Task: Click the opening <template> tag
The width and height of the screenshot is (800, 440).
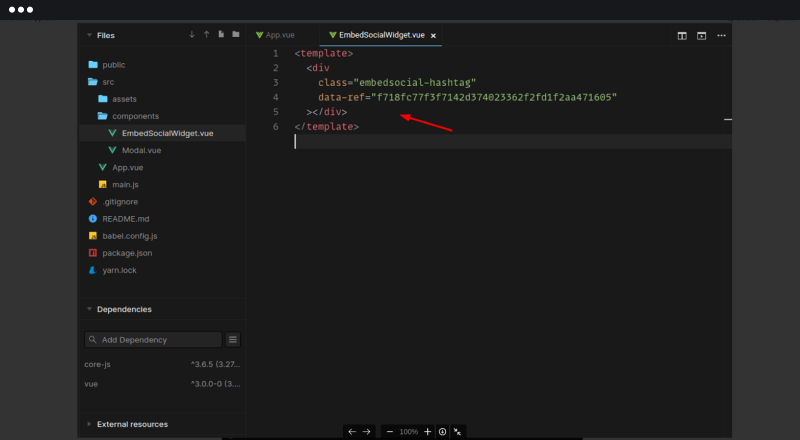Action: [323, 53]
